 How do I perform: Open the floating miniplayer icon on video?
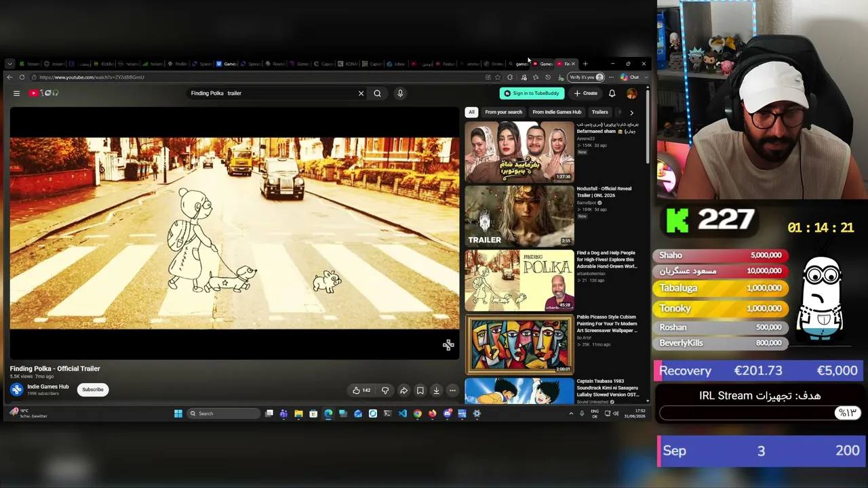point(448,345)
